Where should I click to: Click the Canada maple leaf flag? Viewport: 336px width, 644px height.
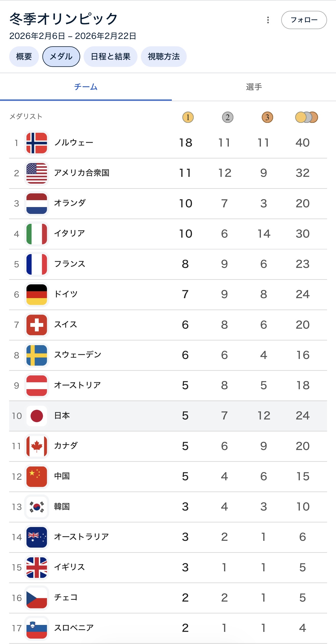click(37, 446)
